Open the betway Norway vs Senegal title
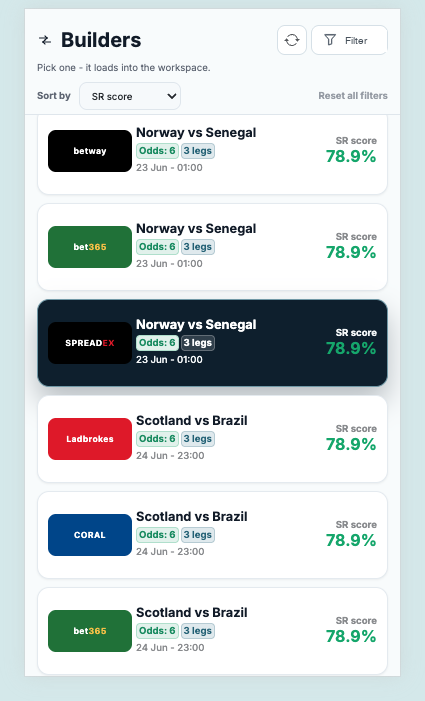Screen dimensions: 425x701 pyautogui.click(x=196, y=133)
